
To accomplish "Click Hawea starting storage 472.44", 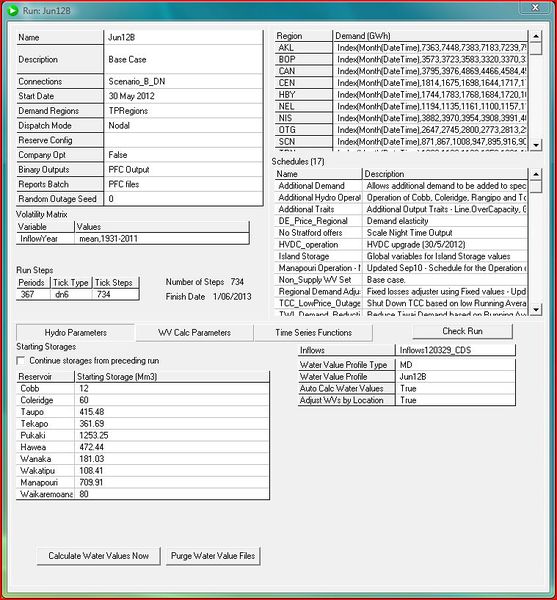I will pyautogui.click(x=172, y=447).
